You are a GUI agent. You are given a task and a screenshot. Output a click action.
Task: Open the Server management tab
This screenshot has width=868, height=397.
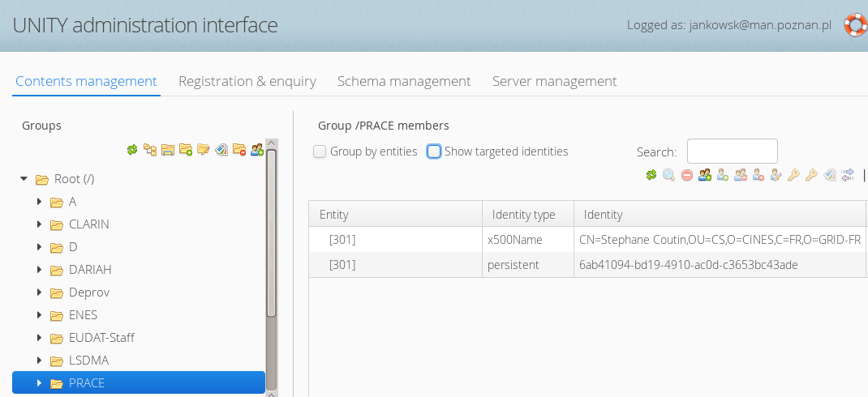[x=554, y=81]
